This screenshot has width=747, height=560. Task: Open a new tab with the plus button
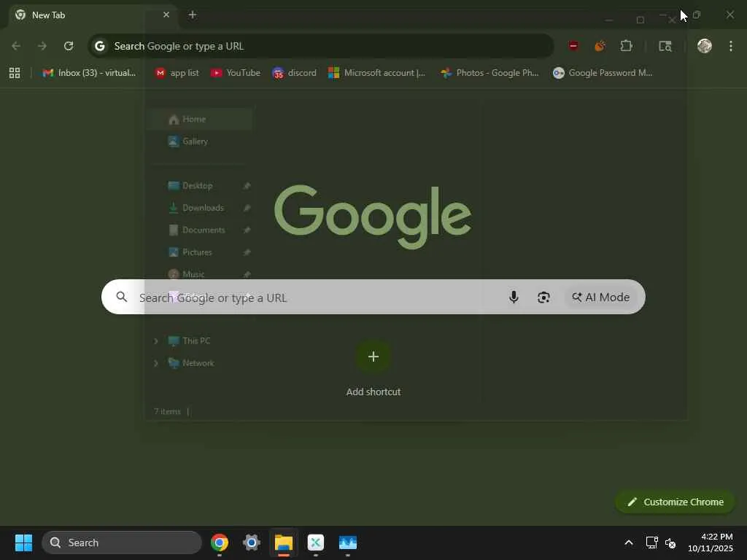(193, 15)
